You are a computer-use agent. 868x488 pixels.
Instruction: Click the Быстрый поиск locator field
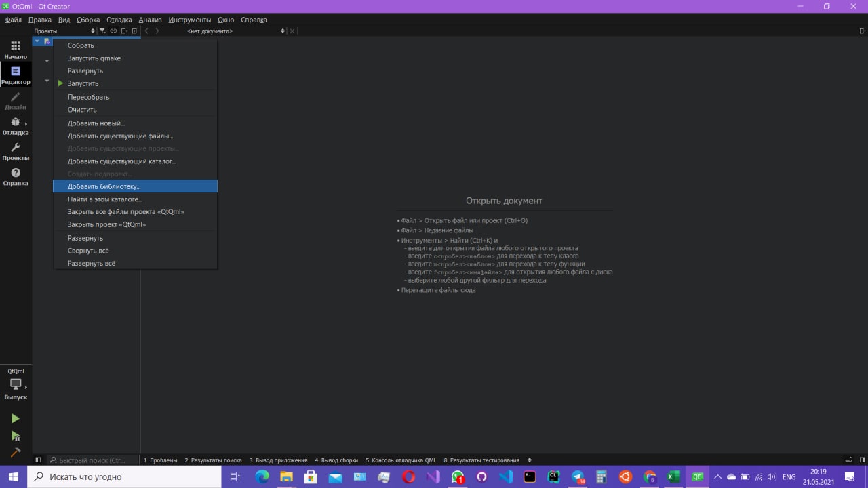pos(92,460)
